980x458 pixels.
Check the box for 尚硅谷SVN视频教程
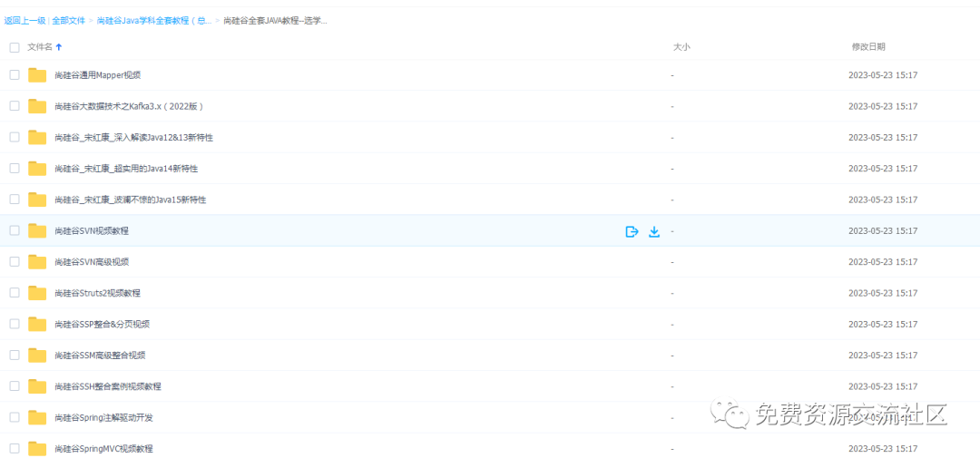[15, 230]
